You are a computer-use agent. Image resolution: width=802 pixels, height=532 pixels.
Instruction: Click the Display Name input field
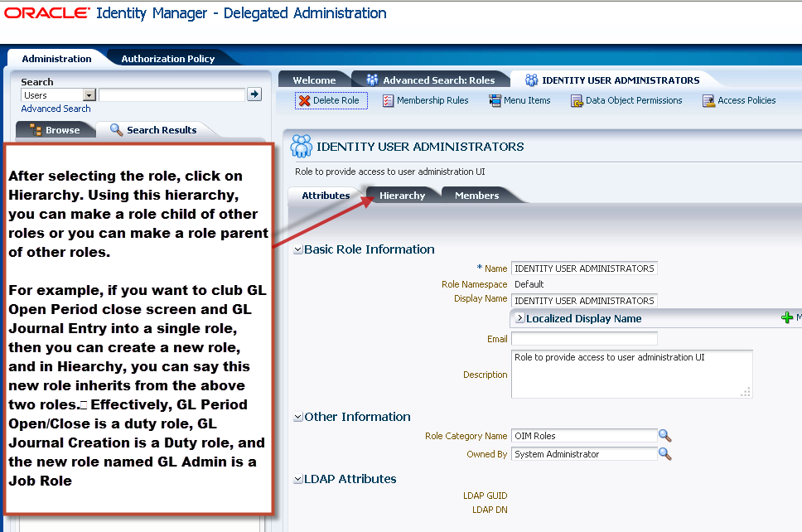(x=584, y=301)
